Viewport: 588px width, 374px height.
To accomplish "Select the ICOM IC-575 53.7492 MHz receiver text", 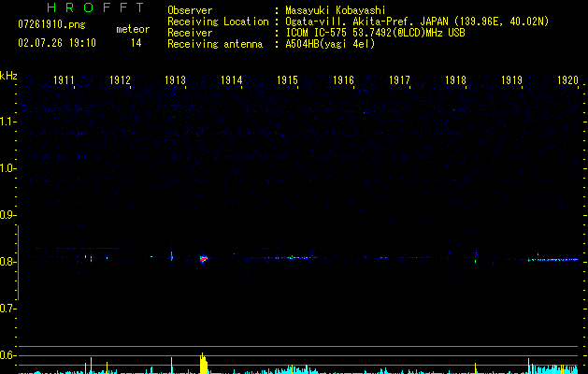I will 375,33.
